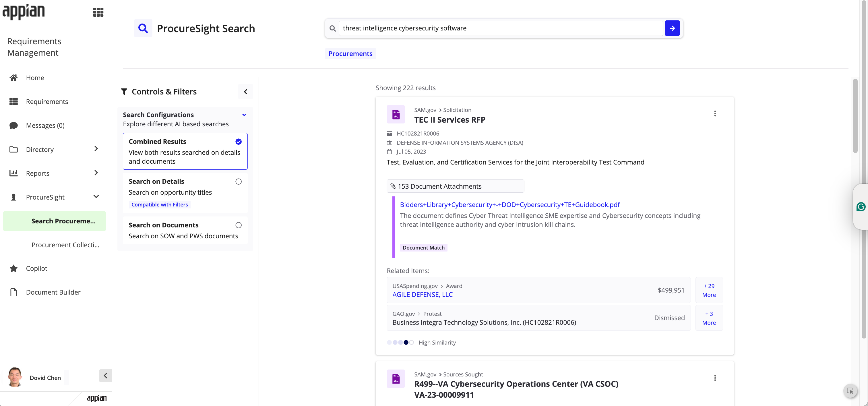The height and width of the screenshot is (406, 868).
Task: Submit search with the blue arrow button
Action: (x=672, y=28)
